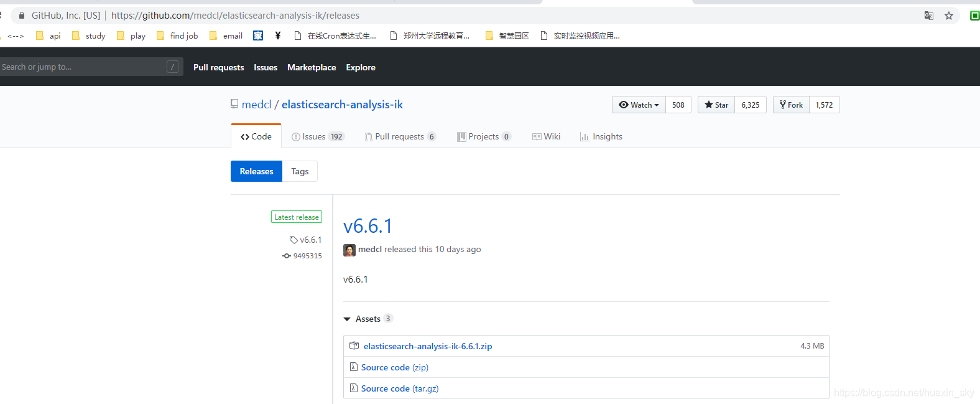This screenshot has height=404, width=980.
Task: Switch to the Issues tab
Action: click(318, 136)
